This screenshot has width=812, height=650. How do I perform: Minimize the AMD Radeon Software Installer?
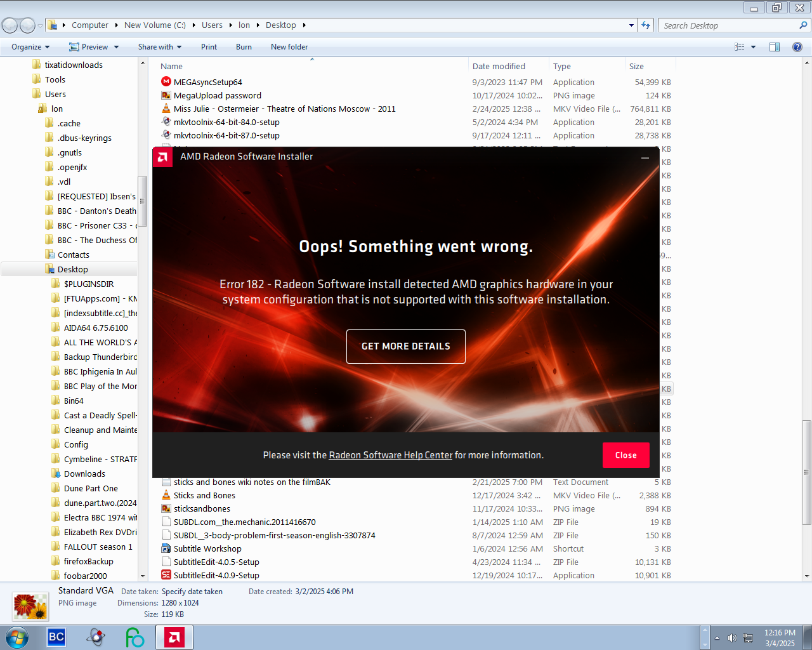coord(645,157)
